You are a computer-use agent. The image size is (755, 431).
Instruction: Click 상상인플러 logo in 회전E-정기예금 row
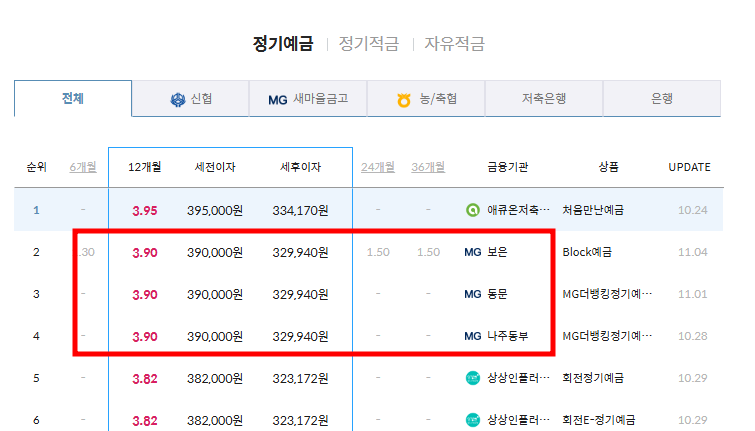[x=473, y=420]
